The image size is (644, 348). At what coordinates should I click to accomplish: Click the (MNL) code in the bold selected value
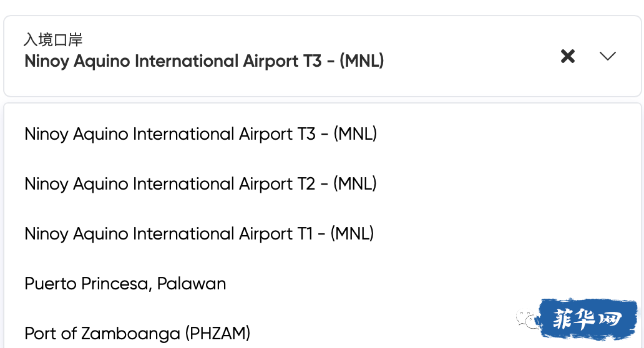click(x=362, y=60)
